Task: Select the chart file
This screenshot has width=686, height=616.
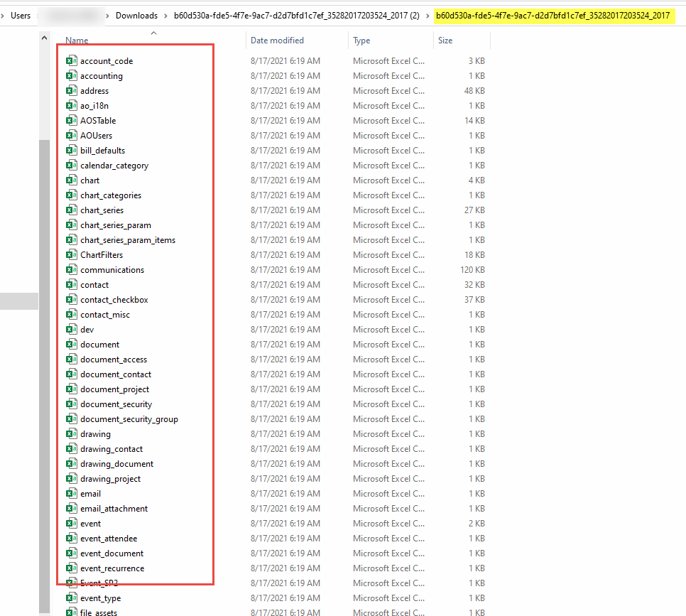Action: pos(89,180)
